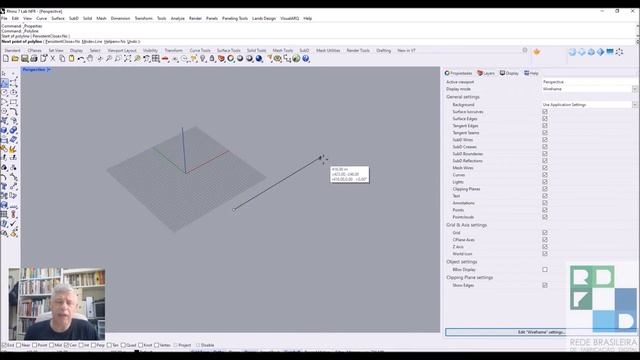Viewport: 640px width, 360px height.
Task: Click the Zoom Extents icon
Action: (x=127, y=59)
